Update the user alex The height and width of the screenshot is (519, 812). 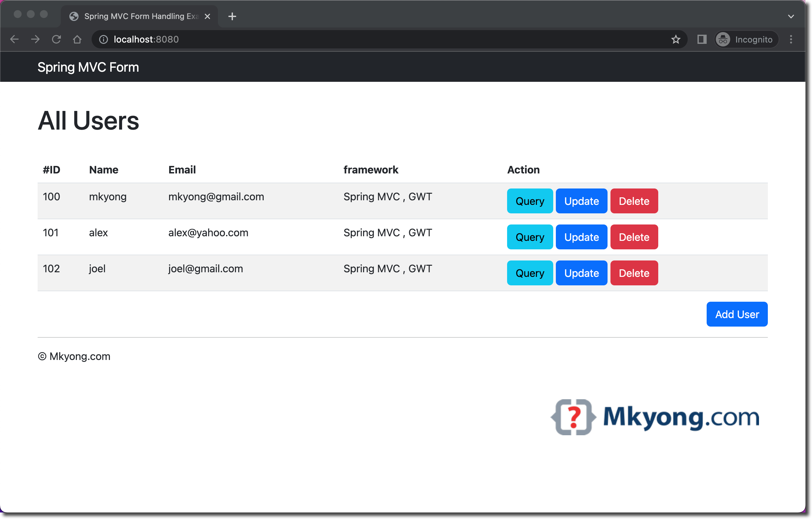click(581, 237)
